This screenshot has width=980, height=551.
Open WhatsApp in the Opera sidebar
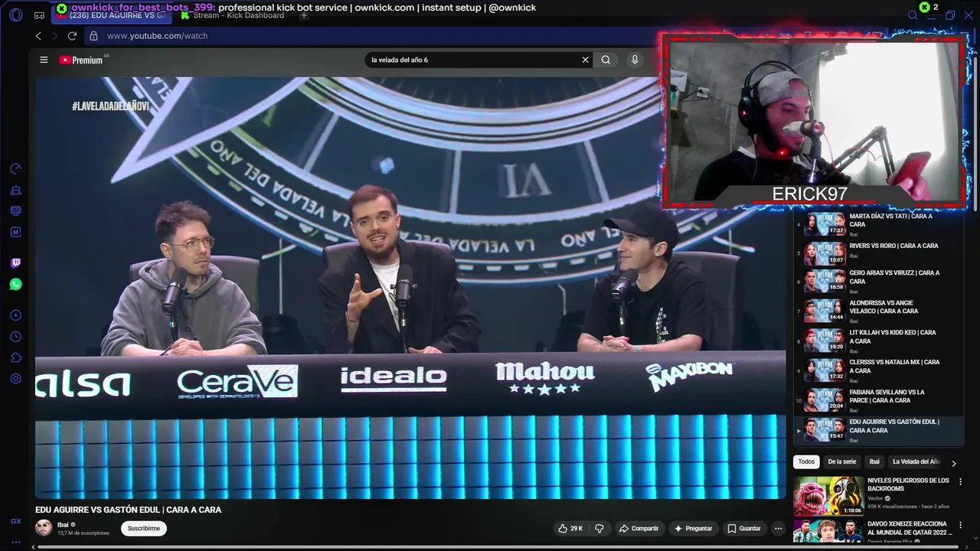tap(16, 285)
